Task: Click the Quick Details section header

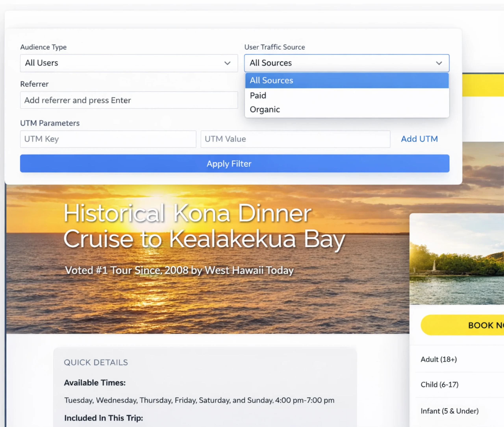Action: point(96,362)
